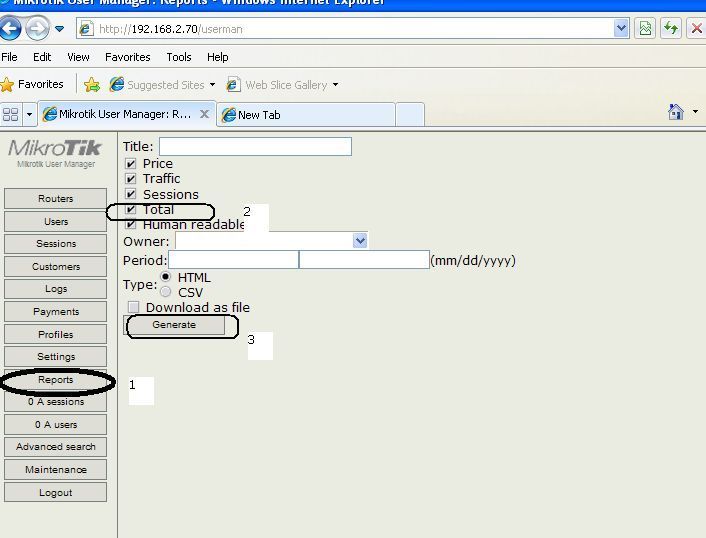The image size is (706, 538).
Task: Toggle the Total checkbox
Action: point(131,209)
